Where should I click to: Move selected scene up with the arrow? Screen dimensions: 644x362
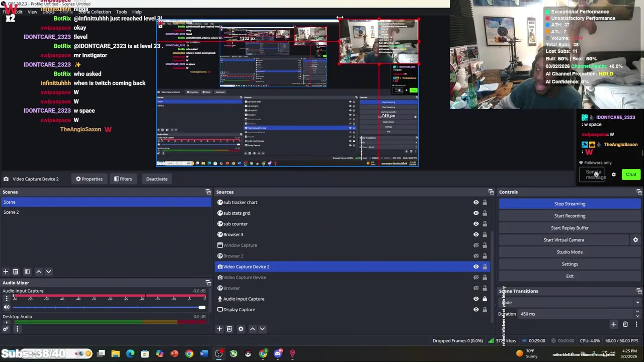pos(39,271)
